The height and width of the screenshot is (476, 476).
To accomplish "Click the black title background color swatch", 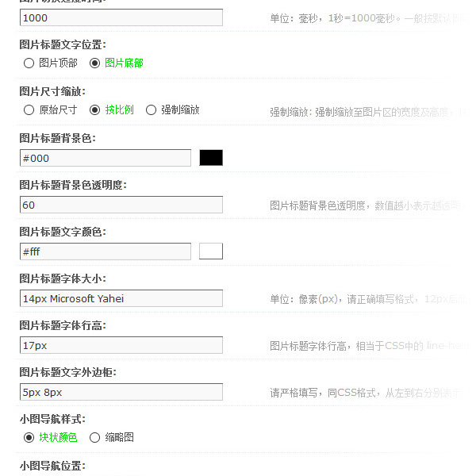I will (211, 158).
